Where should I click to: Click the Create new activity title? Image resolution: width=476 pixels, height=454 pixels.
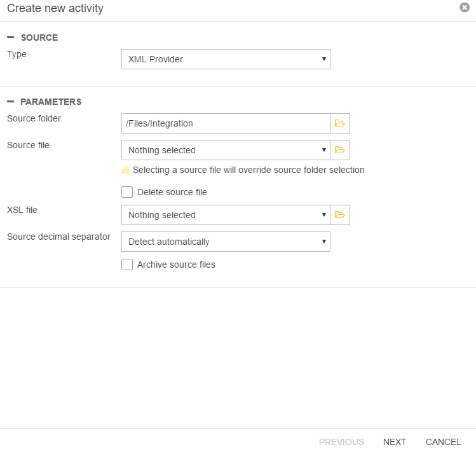[x=55, y=8]
